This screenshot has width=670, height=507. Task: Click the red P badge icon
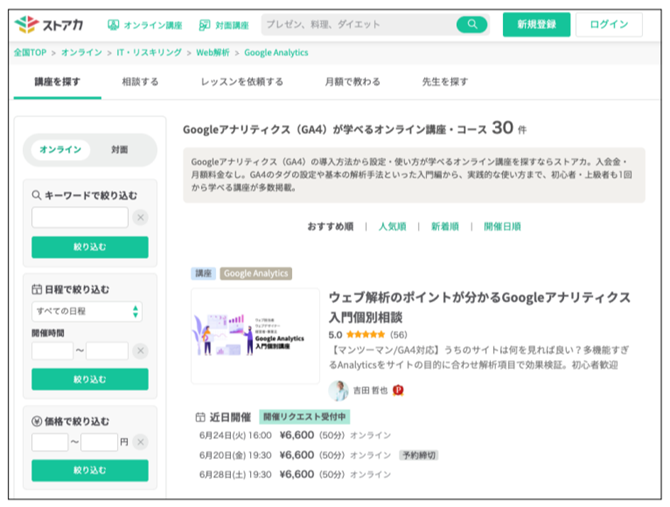tap(398, 390)
